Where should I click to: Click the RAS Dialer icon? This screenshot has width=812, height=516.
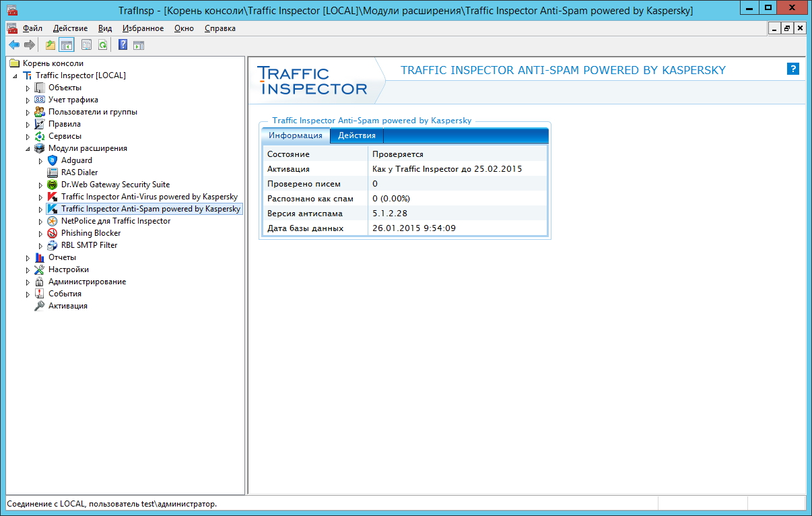click(x=53, y=172)
